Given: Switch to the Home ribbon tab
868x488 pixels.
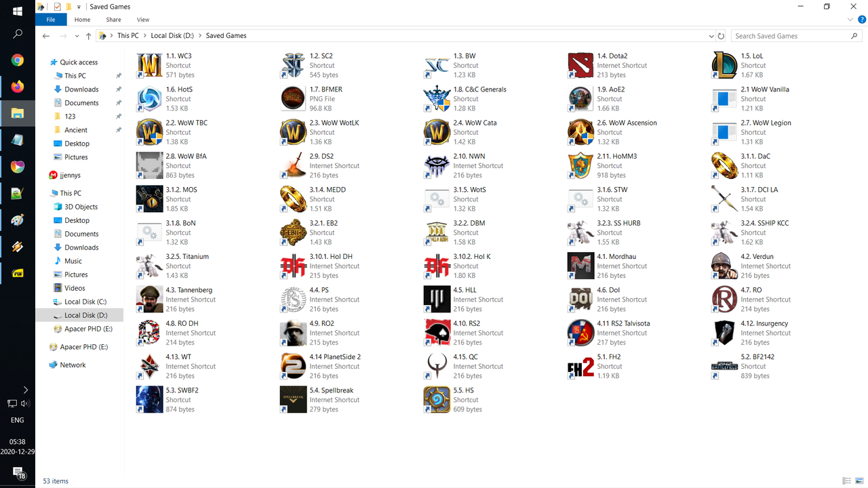Looking at the screenshot, I should tap(82, 20).
